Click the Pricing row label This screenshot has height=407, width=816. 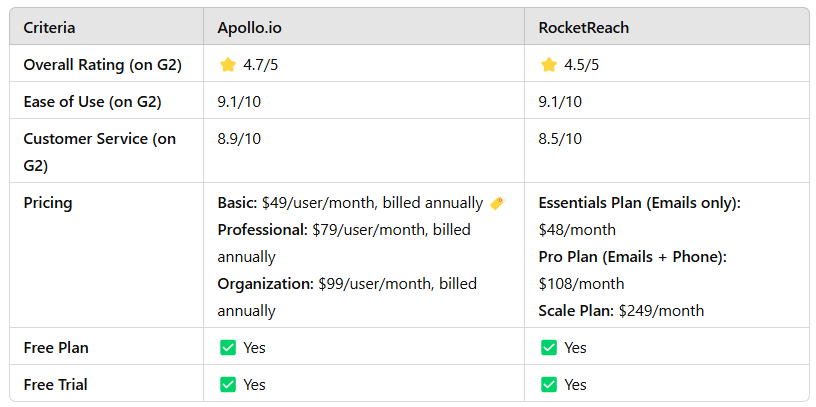point(48,202)
